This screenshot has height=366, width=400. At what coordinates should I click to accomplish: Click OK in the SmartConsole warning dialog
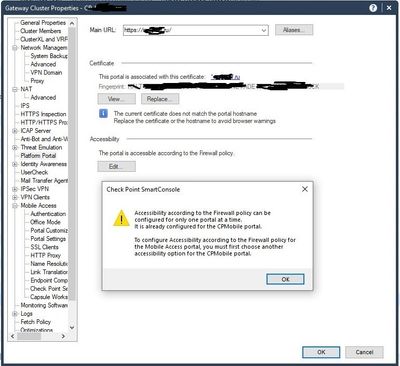(285, 279)
